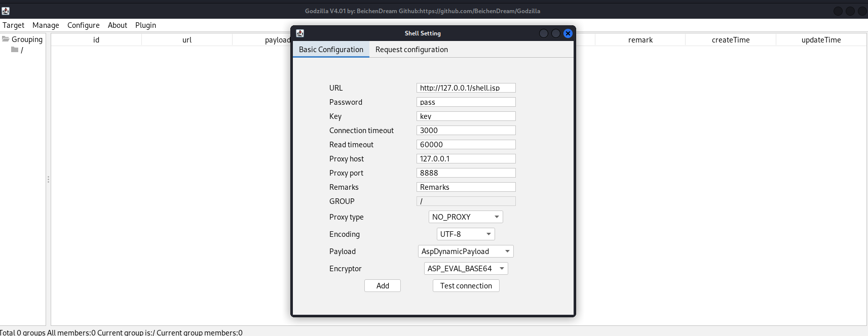Open the Target menu
The height and width of the screenshot is (336, 868).
13,25
